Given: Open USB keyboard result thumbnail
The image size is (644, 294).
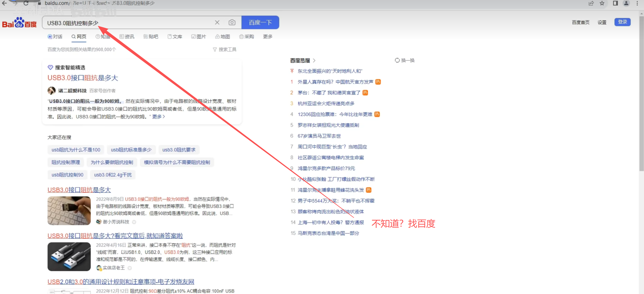Looking at the screenshot, I should tap(69, 211).
